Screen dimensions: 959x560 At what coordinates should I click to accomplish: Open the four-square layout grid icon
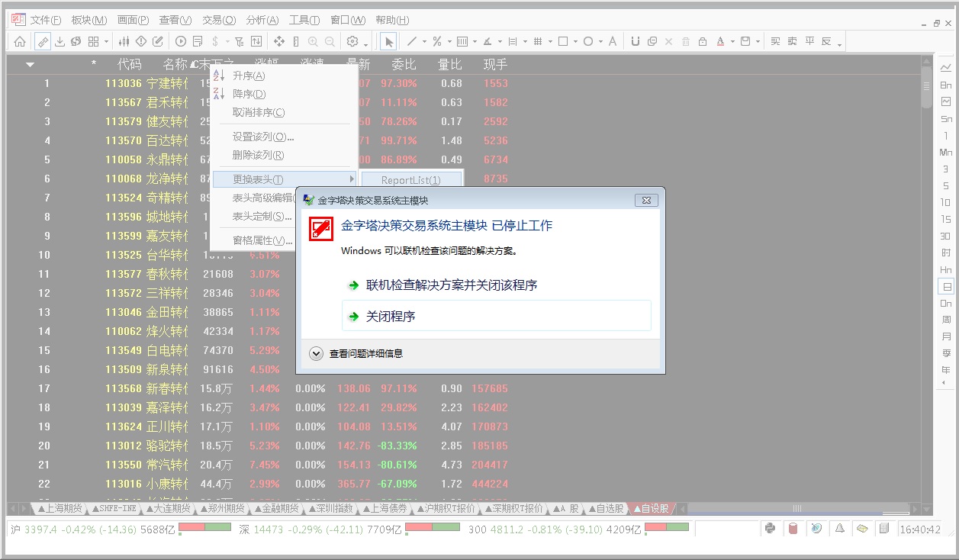tap(93, 41)
